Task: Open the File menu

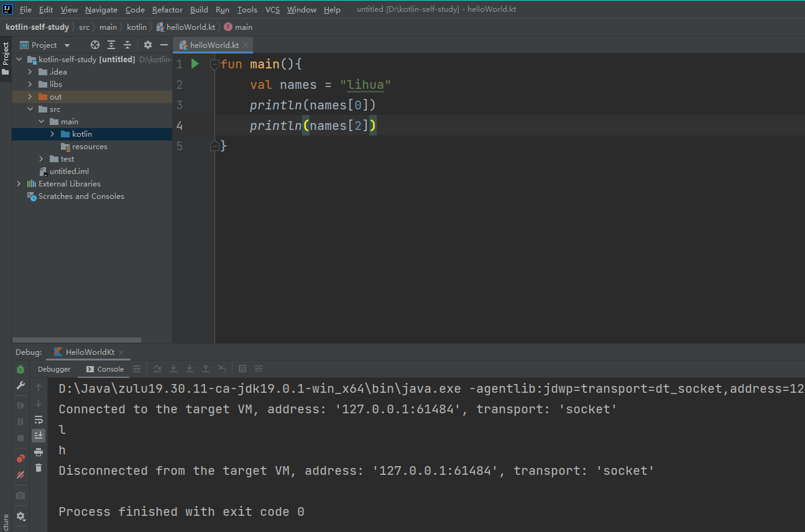Action: coord(25,9)
